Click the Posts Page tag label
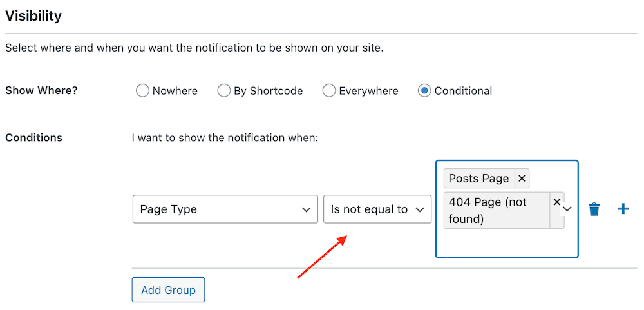 coord(479,179)
